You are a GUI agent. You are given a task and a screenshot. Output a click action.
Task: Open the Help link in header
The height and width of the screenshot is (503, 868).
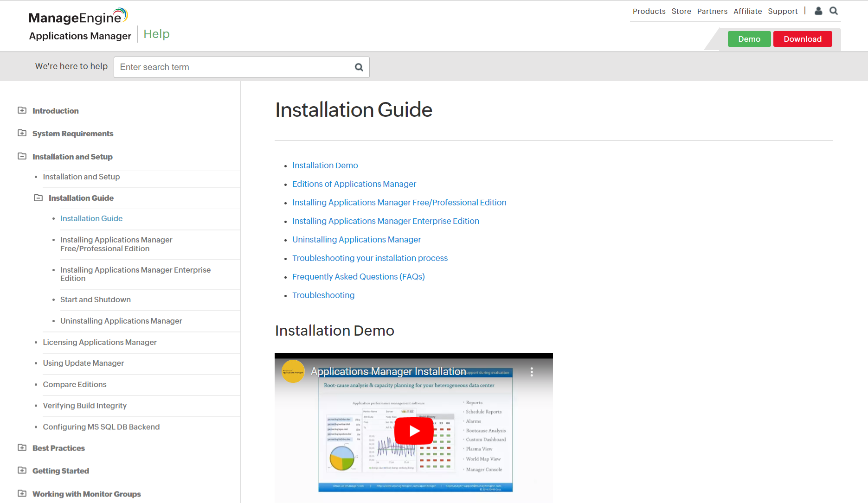(156, 34)
